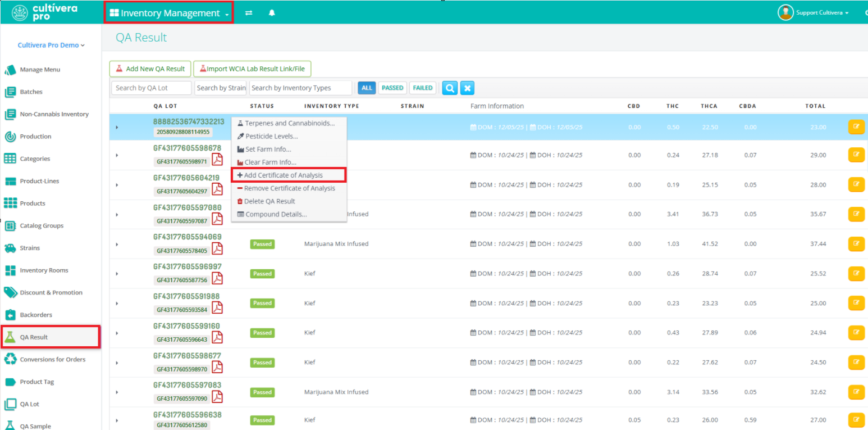
Task: Choose Terpenes and Cannabinoids from context menu
Action: coord(289,123)
